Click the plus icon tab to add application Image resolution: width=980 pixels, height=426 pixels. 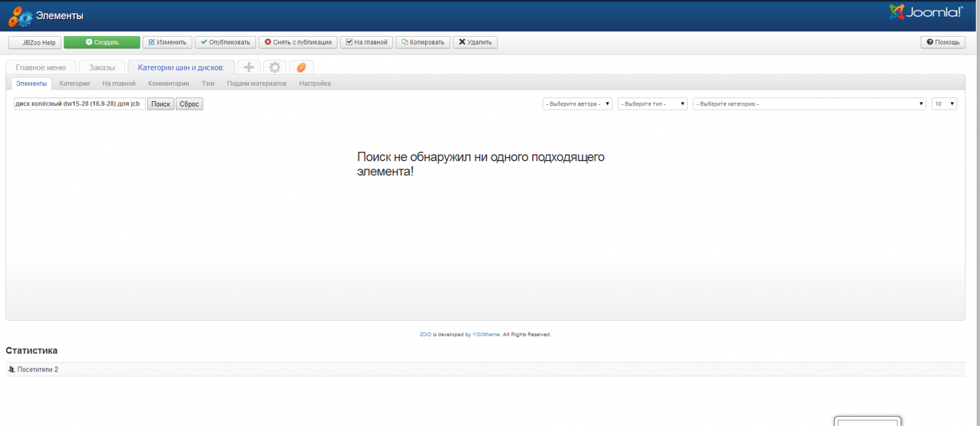click(249, 67)
